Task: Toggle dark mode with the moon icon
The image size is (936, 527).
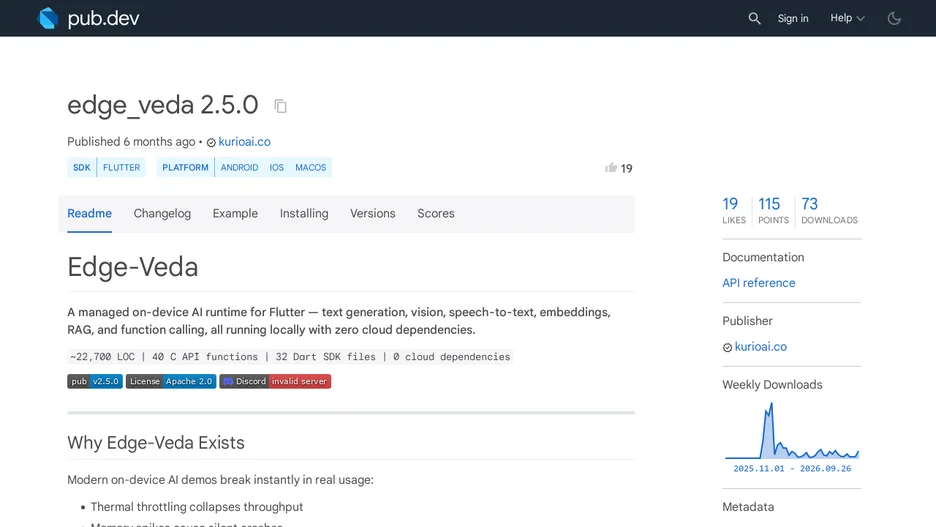Action: [x=894, y=19]
